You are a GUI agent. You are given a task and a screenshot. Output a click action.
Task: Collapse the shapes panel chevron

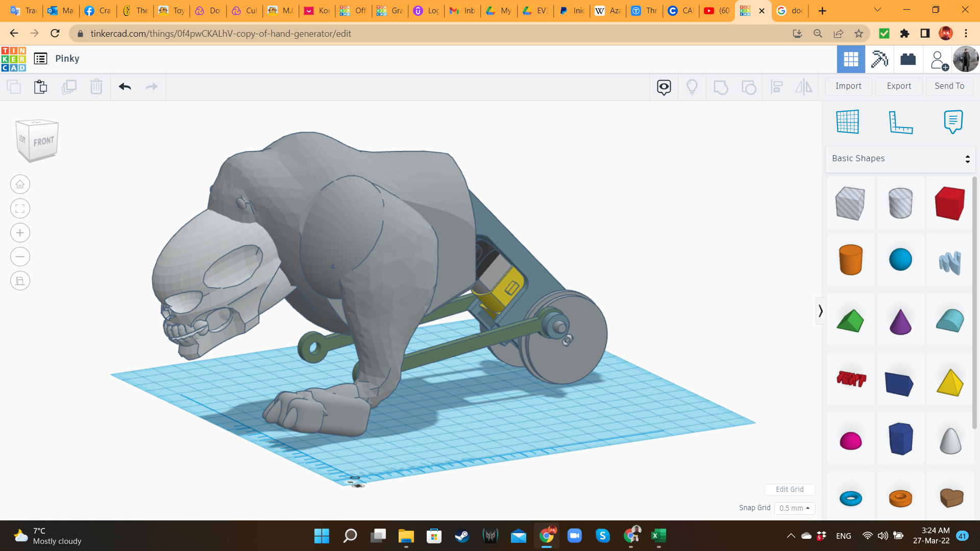tap(820, 311)
